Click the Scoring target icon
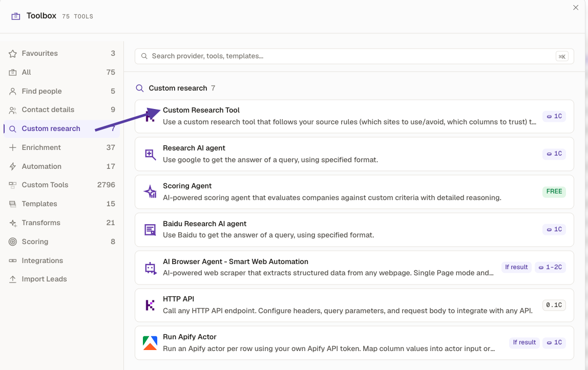Image resolution: width=588 pixels, height=370 pixels. 13,242
